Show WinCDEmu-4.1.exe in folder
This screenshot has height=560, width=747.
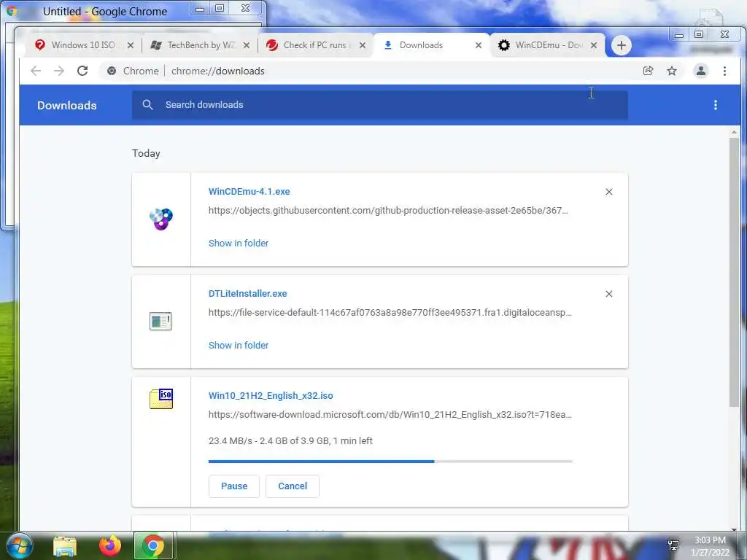(x=239, y=244)
